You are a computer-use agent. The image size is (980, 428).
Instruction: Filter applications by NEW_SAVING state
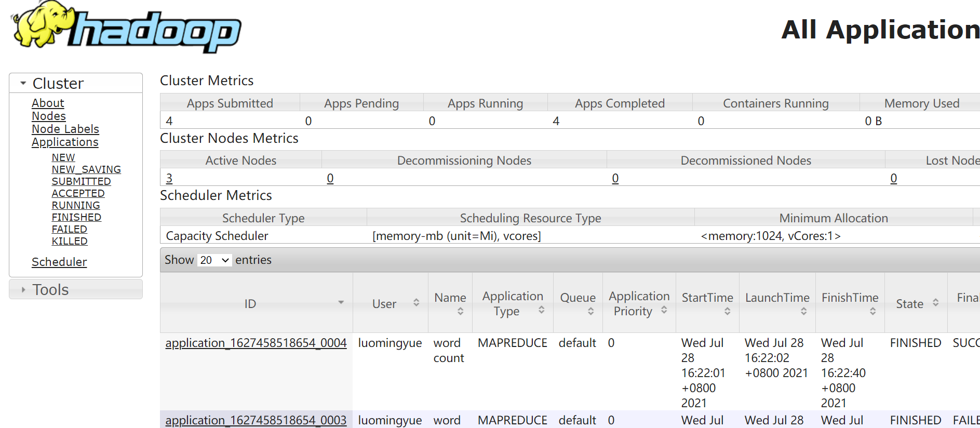click(86, 169)
